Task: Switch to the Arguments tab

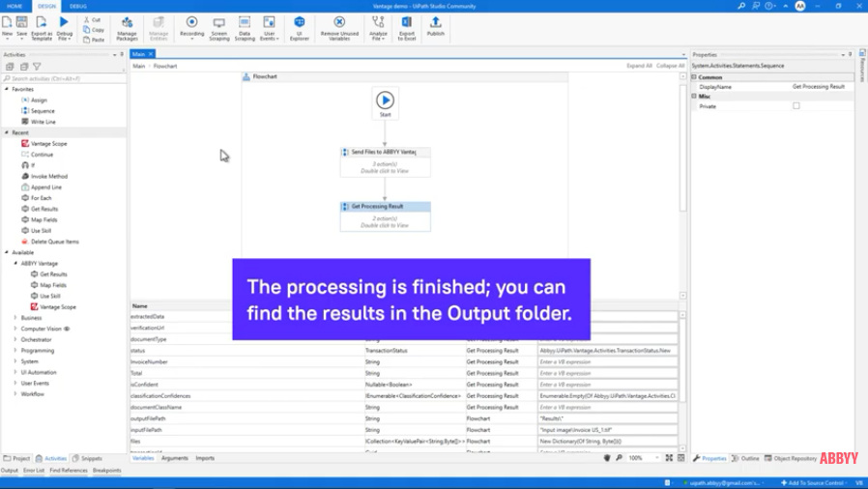Action: pyautogui.click(x=174, y=458)
